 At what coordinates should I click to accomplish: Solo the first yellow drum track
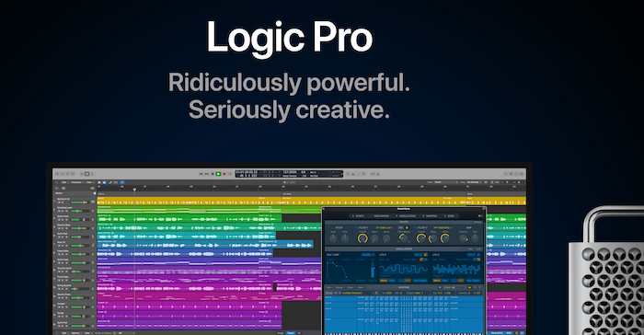63,202
